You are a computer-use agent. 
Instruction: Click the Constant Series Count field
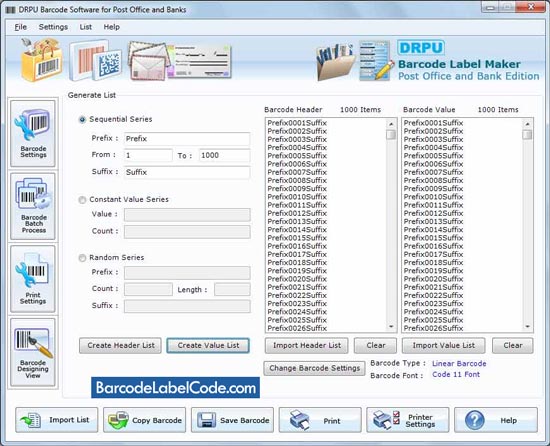pos(187,232)
